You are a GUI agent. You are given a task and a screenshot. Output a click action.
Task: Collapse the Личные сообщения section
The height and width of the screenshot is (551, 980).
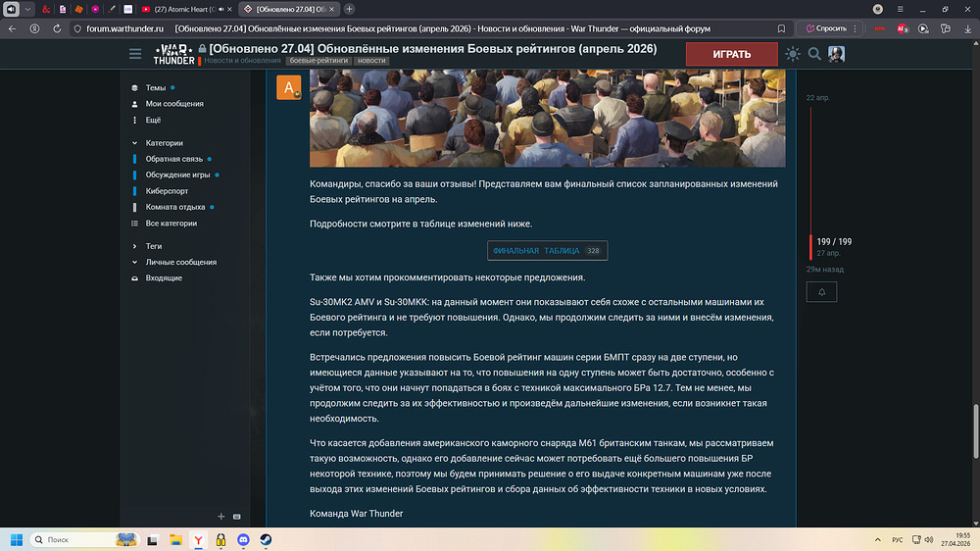click(x=180, y=262)
